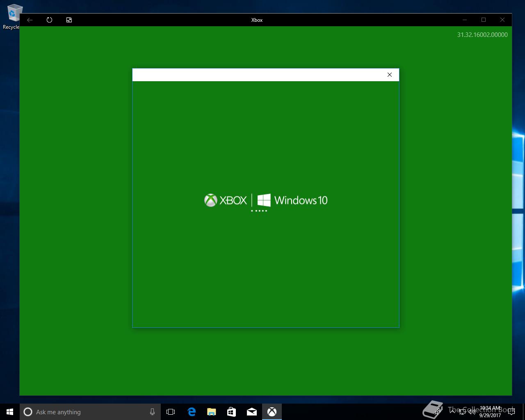The height and width of the screenshot is (420, 525).
Task: Open the Action Center notifications icon
Action: tap(511, 412)
